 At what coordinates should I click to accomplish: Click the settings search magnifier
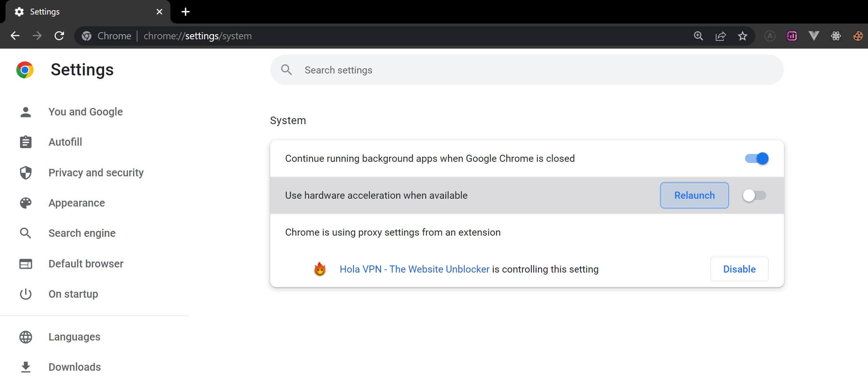coord(287,70)
